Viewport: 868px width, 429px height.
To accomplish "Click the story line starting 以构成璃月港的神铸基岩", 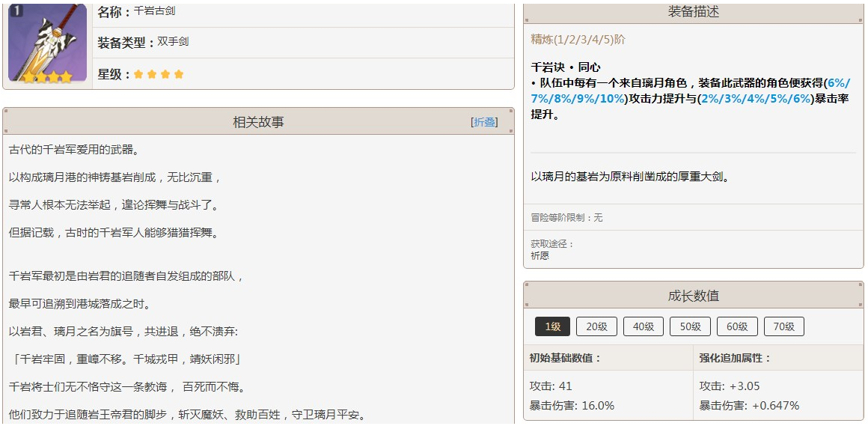I will [x=115, y=177].
